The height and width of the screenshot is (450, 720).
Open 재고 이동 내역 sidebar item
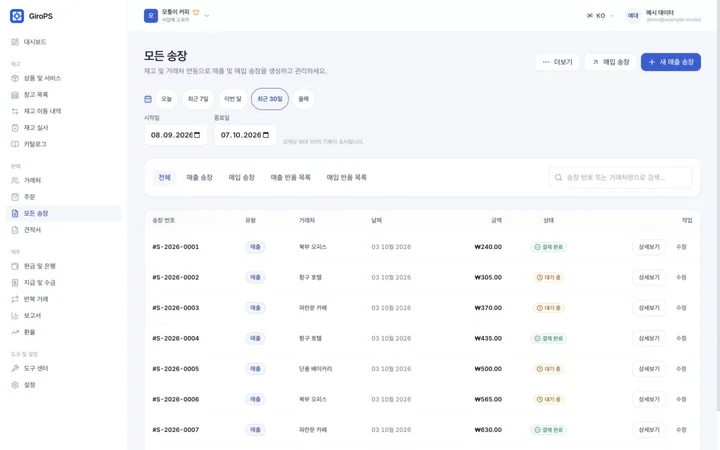pyautogui.click(x=64, y=111)
